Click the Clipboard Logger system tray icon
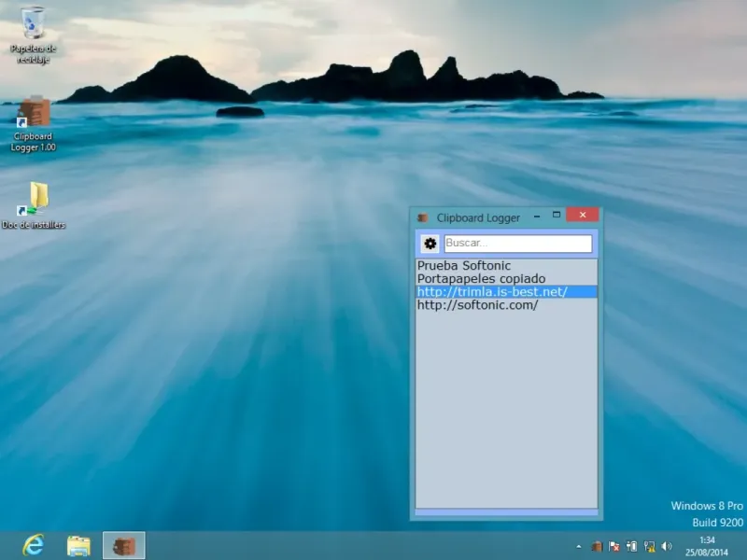Image resolution: width=747 pixels, height=560 pixels. pyautogui.click(x=596, y=546)
